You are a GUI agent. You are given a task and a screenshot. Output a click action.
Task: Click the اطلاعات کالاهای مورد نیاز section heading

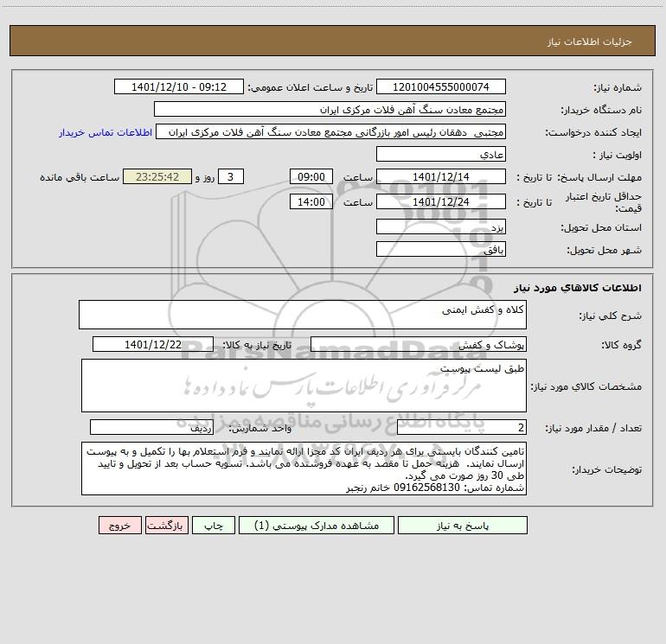pos(578,288)
